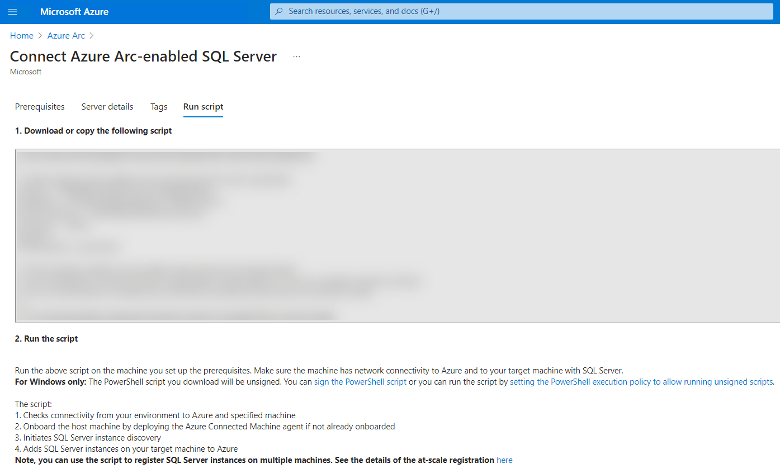Open the PowerShell execution policy link
This screenshot has height=475, width=780.
(642, 382)
